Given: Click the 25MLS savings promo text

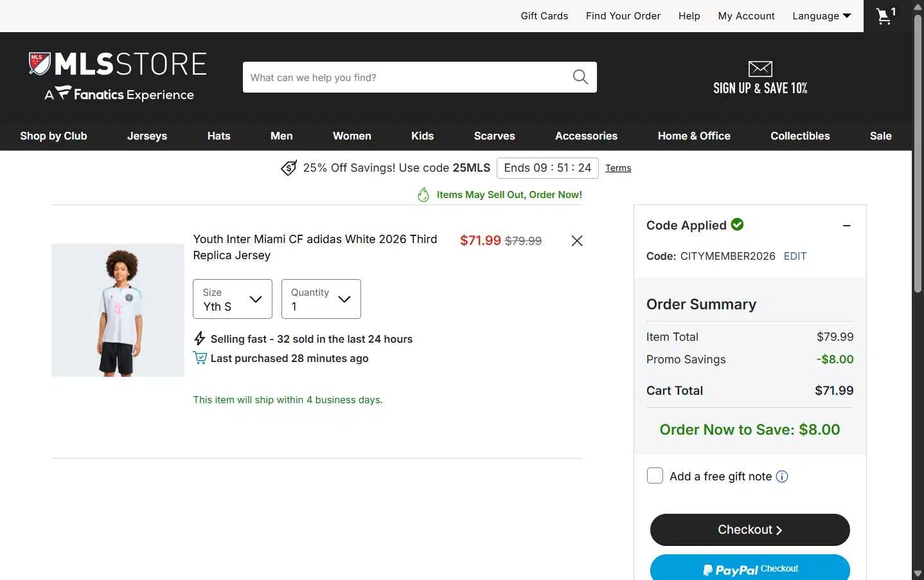Looking at the screenshot, I should coord(396,168).
